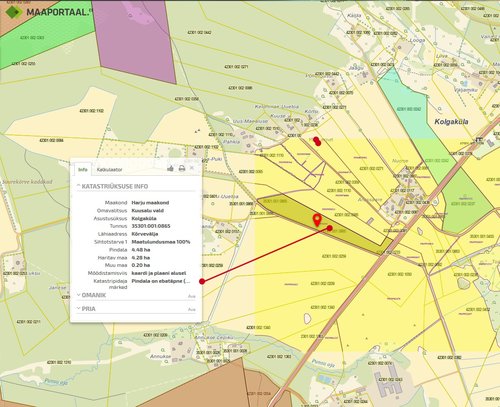Click the red dot marker near Pähkla
The height and width of the screenshot is (407, 500).
tap(317, 141)
